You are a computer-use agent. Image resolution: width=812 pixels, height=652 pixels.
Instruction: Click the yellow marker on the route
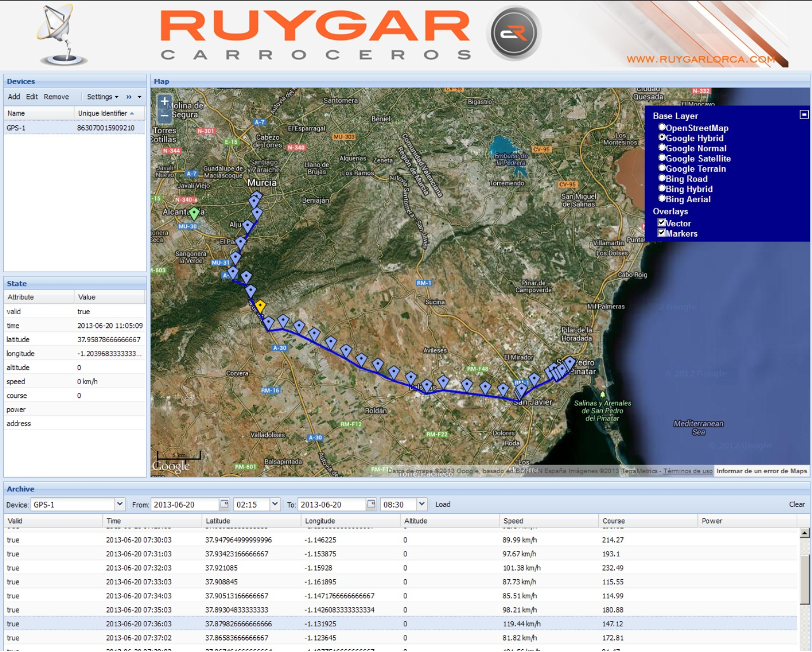coord(261,306)
